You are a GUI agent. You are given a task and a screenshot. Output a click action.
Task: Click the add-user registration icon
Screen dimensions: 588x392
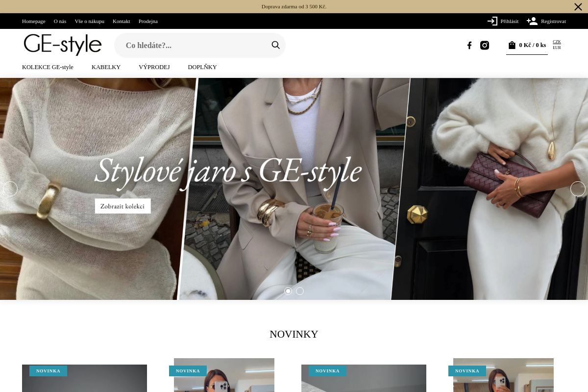(532, 21)
